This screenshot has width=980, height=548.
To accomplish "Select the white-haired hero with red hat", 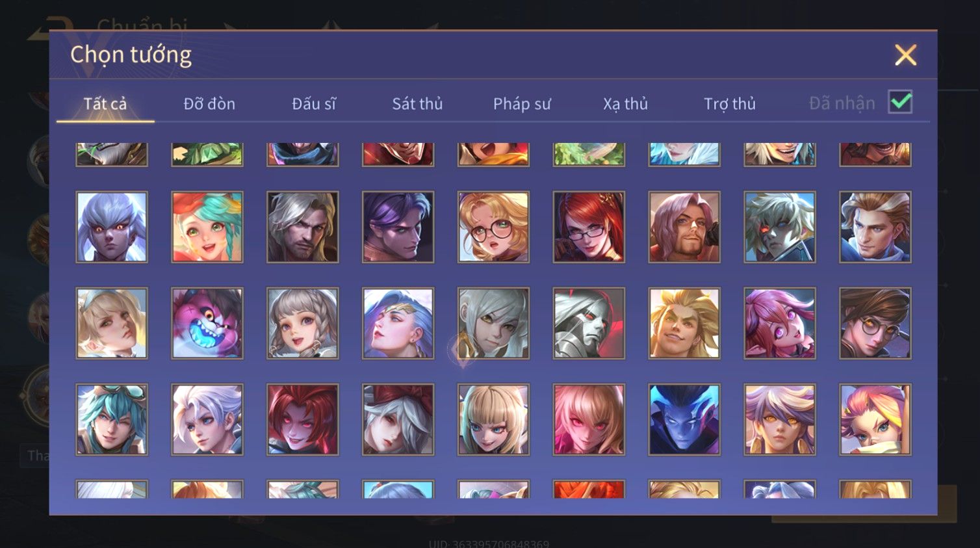I will 398,419.
